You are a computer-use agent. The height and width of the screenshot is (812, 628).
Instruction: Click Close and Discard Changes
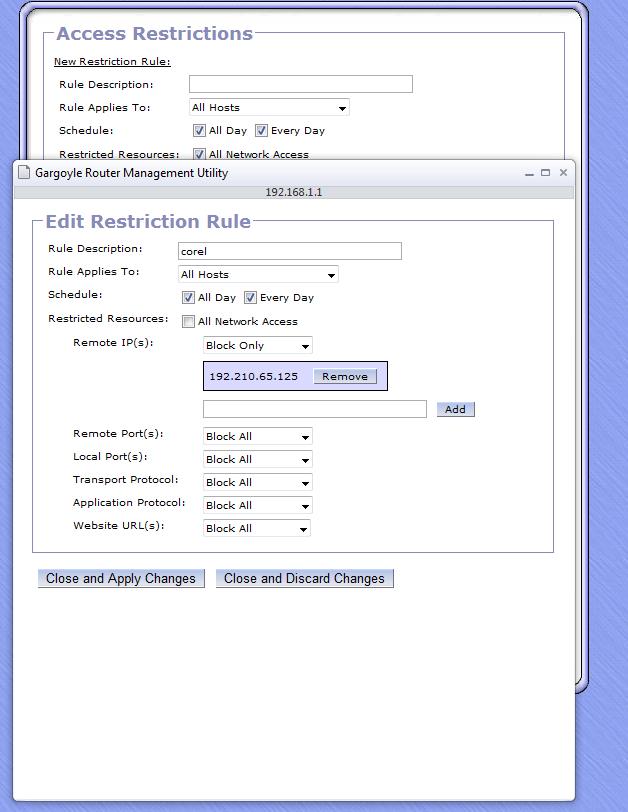[304, 578]
